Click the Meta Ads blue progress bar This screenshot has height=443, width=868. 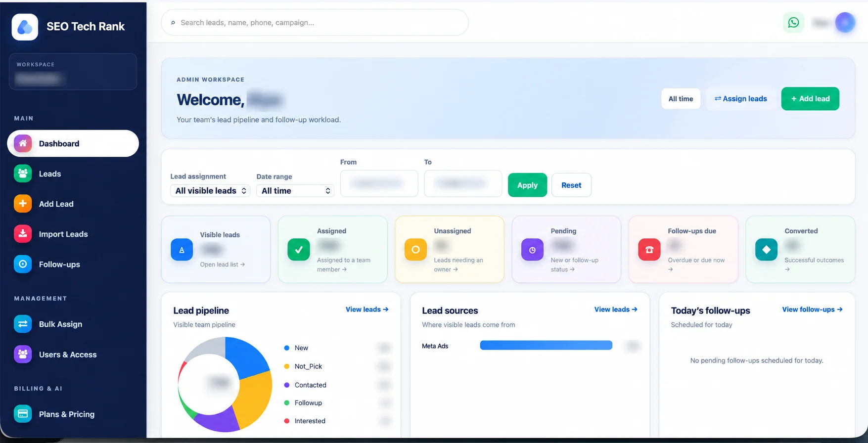[546, 345]
